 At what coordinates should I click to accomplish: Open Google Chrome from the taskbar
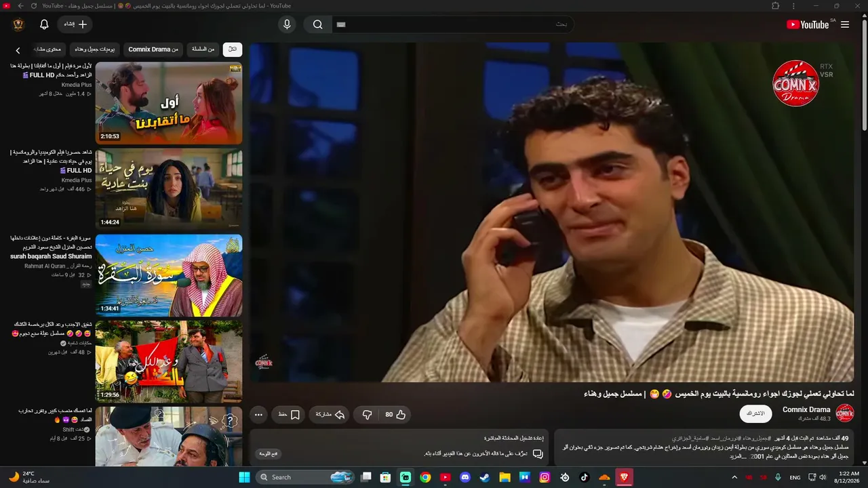(425, 477)
